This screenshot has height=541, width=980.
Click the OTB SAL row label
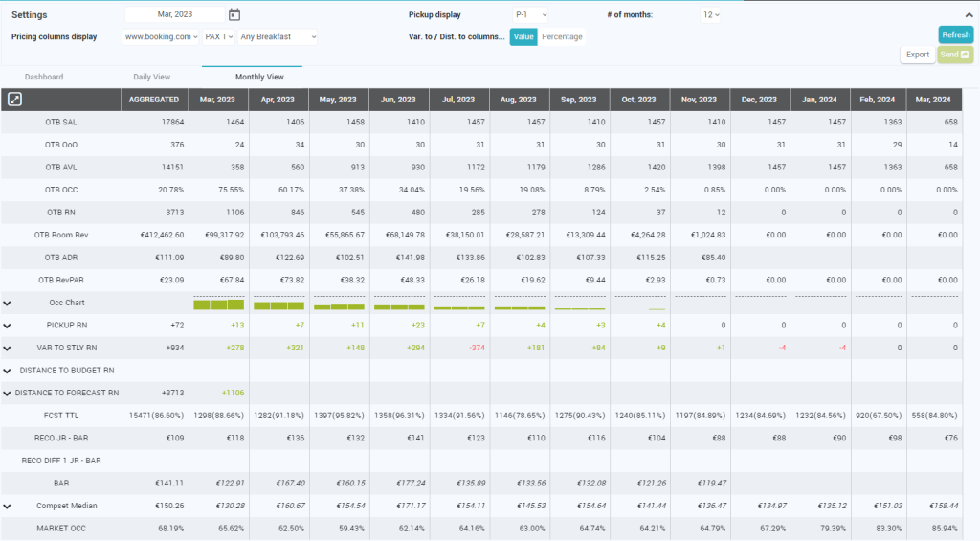pos(61,122)
